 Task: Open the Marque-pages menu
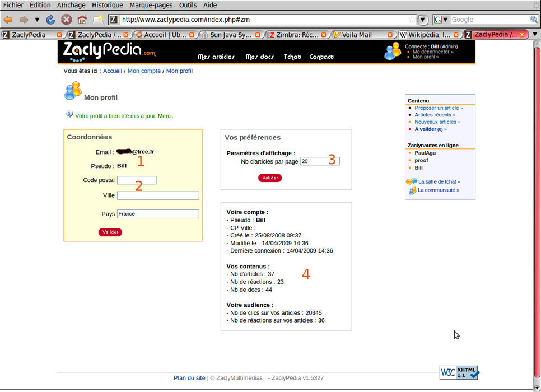click(151, 5)
